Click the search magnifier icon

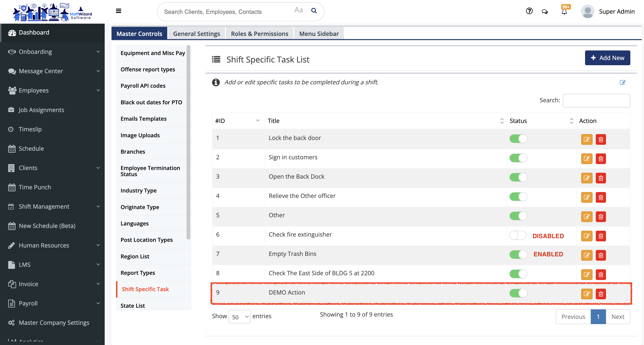tap(314, 10)
